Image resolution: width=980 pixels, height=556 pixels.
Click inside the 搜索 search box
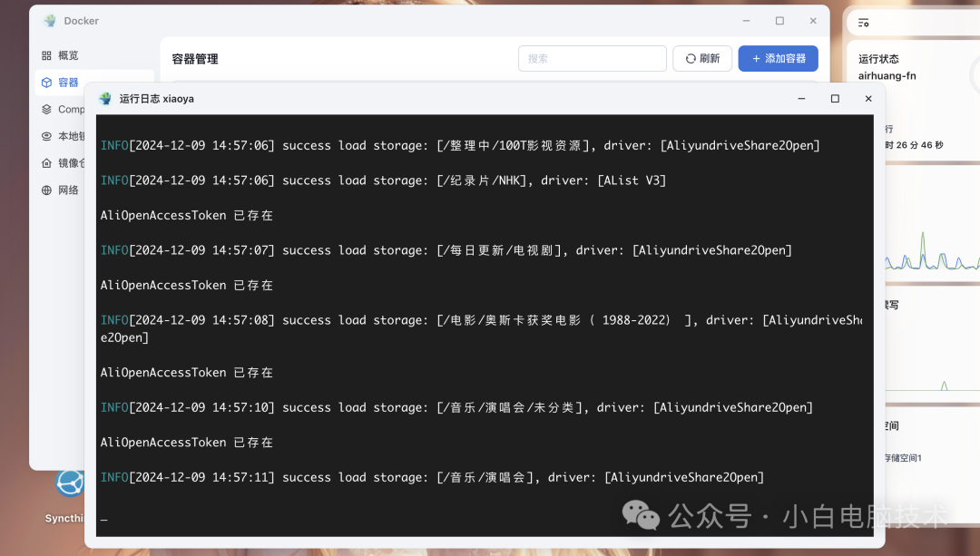[x=592, y=57]
